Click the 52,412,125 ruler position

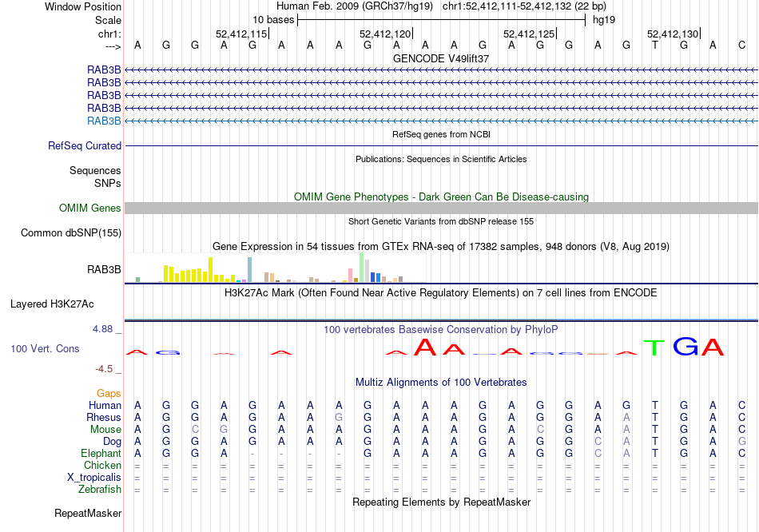point(529,34)
